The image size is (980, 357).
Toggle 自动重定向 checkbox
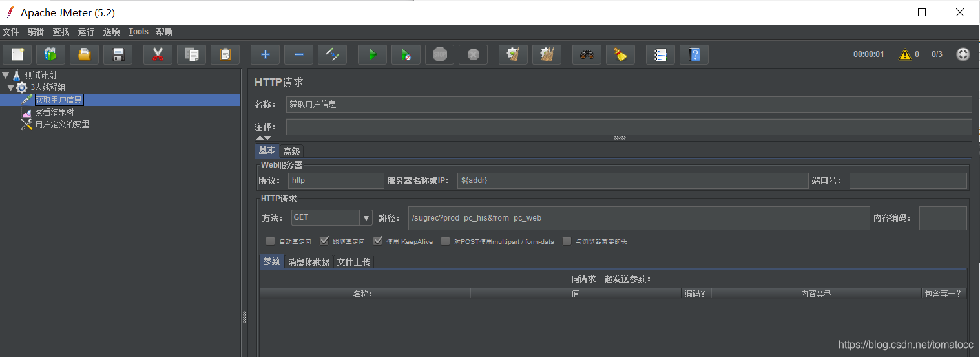270,241
